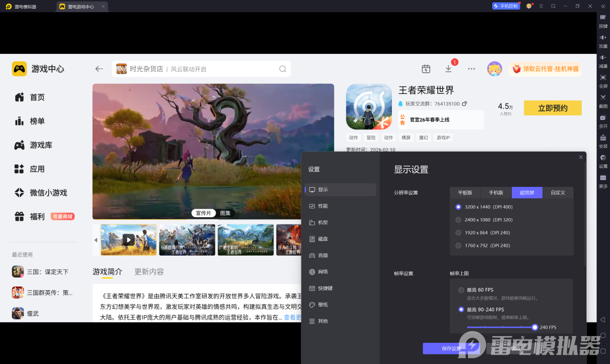Open the calendar reservation icon

[426, 69]
